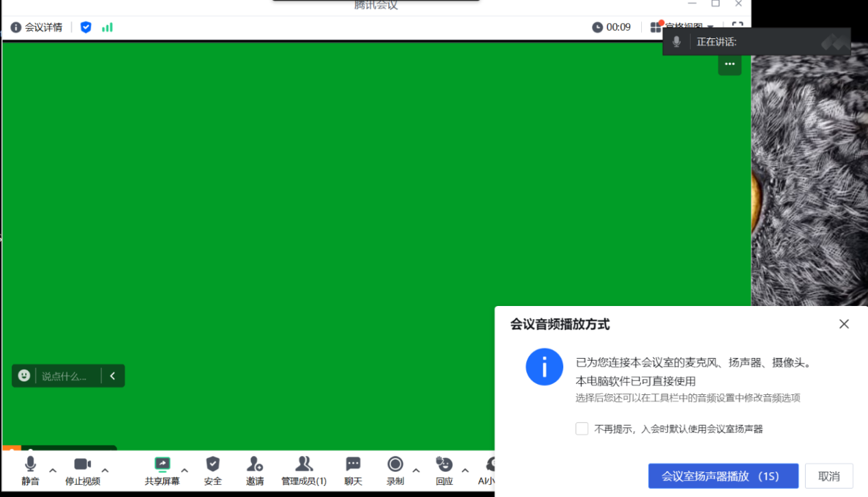868x497 pixels.
Task: Open the 安全 security shield icon
Action: [213, 470]
